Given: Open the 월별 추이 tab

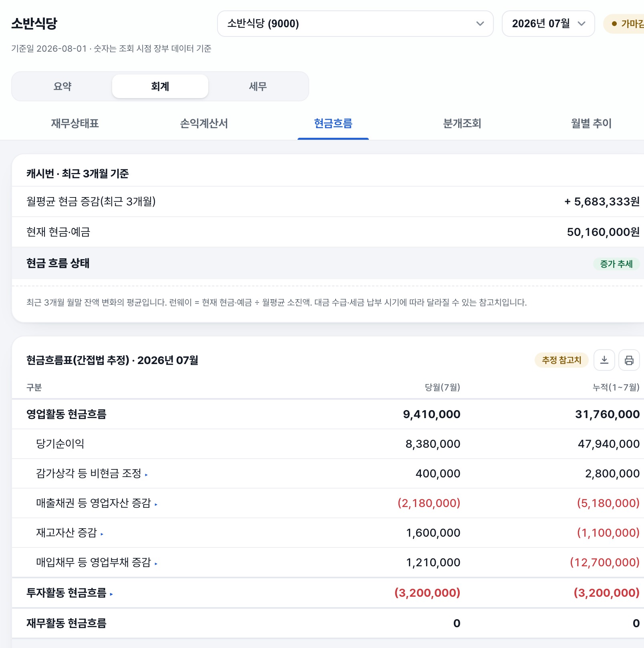Looking at the screenshot, I should tap(591, 123).
